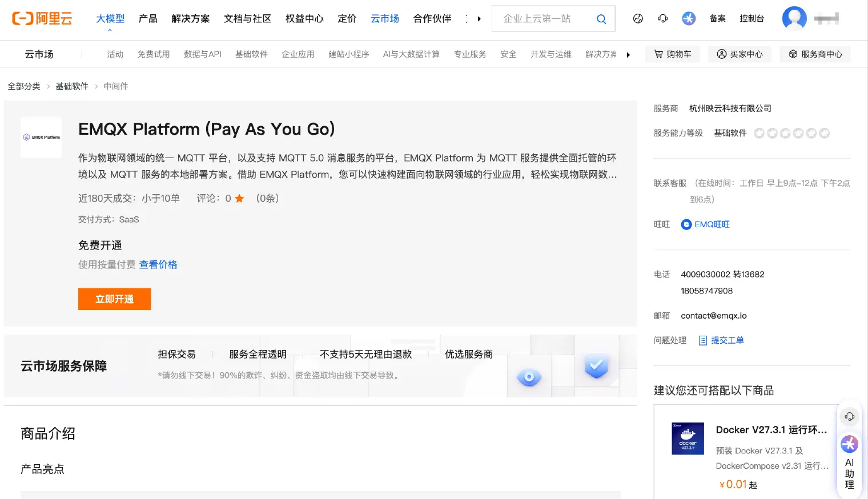Click 中间件 breadcrumb
The image size is (868, 499).
tap(116, 86)
